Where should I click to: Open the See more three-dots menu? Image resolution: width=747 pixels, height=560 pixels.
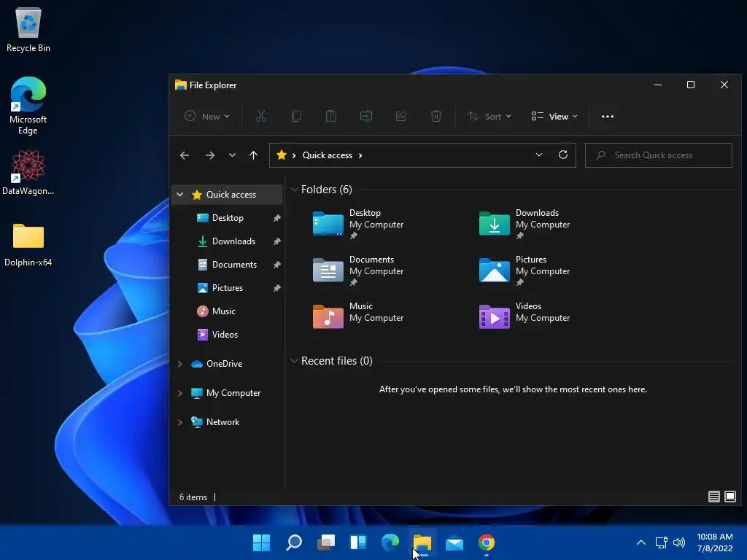coord(608,116)
